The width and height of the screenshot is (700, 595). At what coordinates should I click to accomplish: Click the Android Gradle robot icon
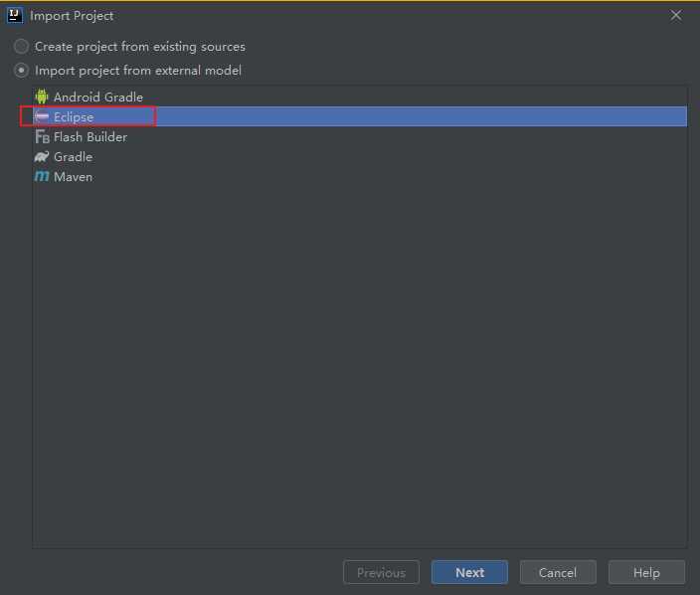tap(42, 97)
